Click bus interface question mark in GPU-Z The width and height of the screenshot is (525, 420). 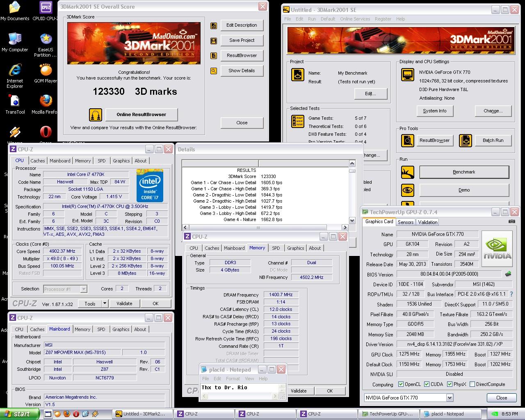511,294
